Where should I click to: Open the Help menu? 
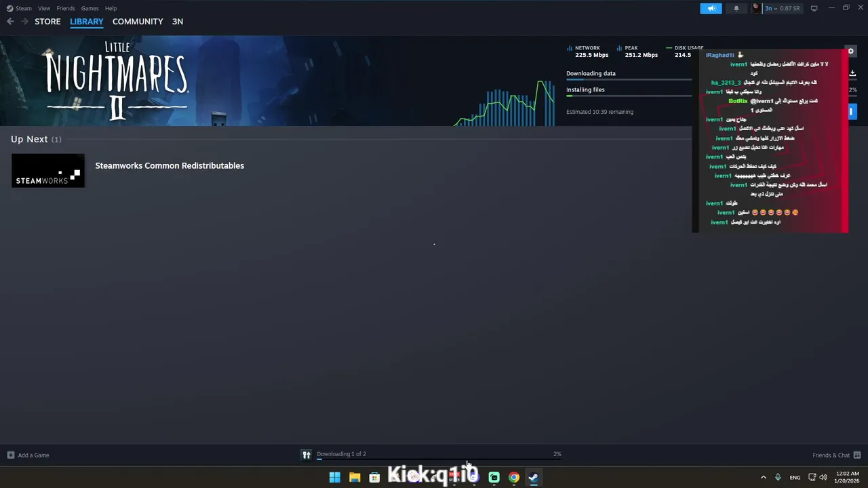[111, 8]
